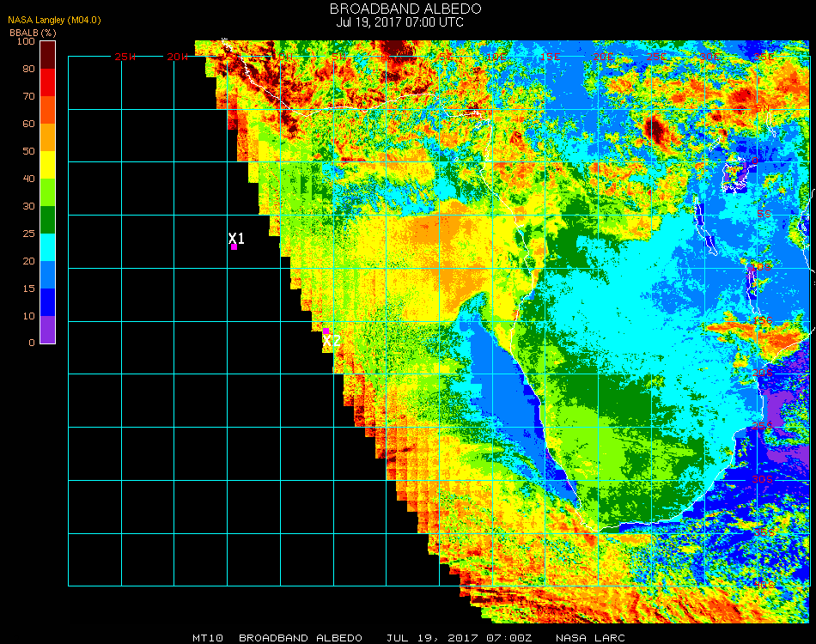Click the legend tick value '100'
The image size is (816, 644).
point(26,41)
